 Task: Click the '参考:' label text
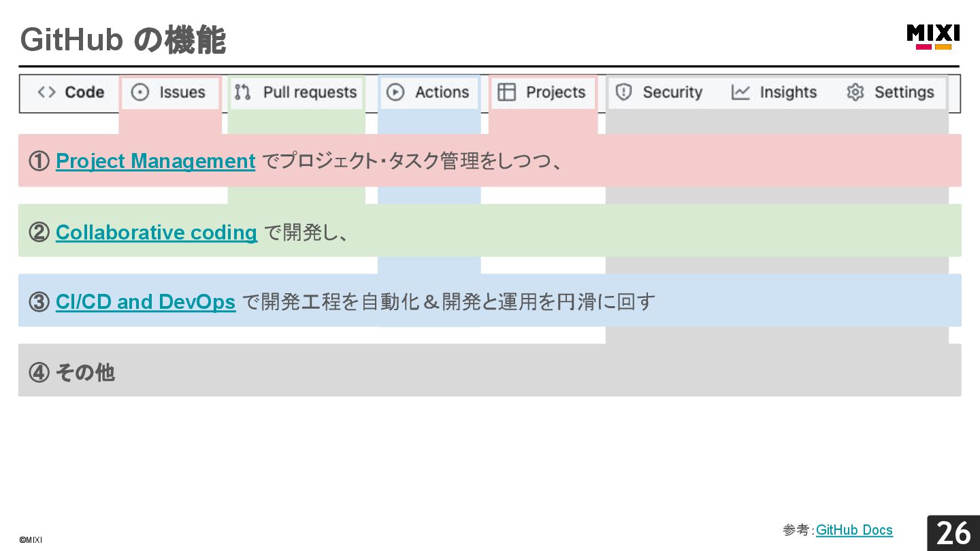point(799,530)
